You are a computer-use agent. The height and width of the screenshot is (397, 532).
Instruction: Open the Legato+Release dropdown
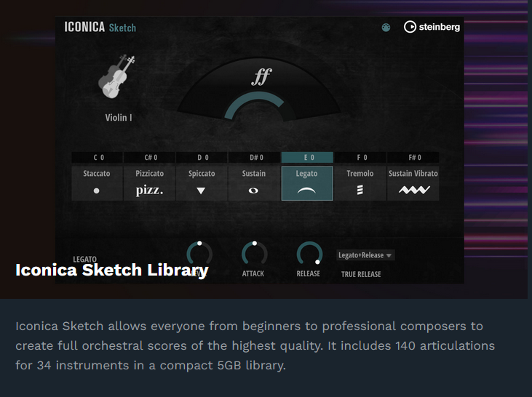[x=365, y=255]
